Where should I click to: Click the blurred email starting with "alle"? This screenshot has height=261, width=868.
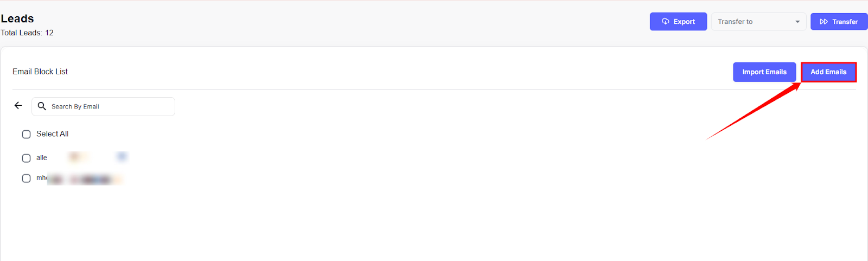click(81, 158)
